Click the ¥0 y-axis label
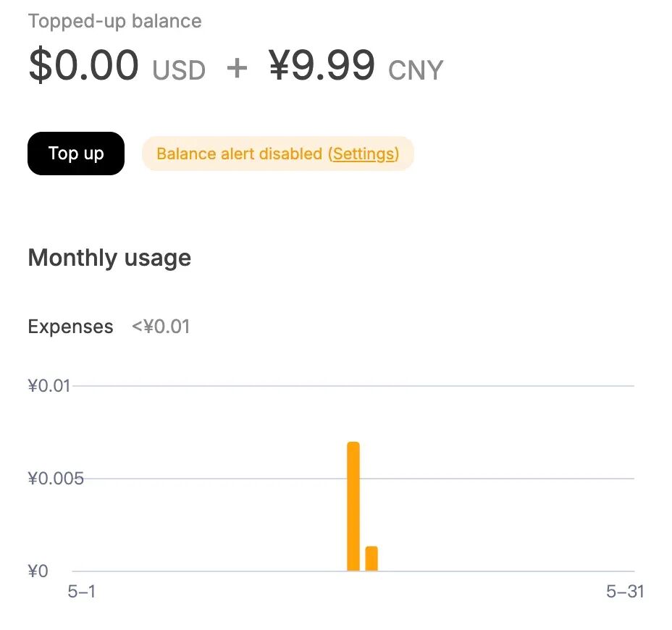 tap(38, 571)
